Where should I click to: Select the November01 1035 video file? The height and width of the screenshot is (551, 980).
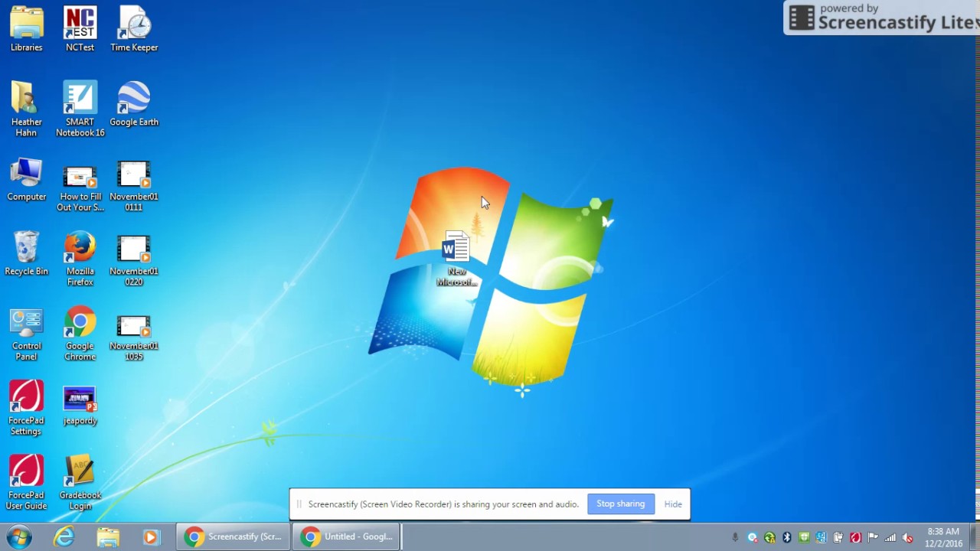[x=134, y=335]
